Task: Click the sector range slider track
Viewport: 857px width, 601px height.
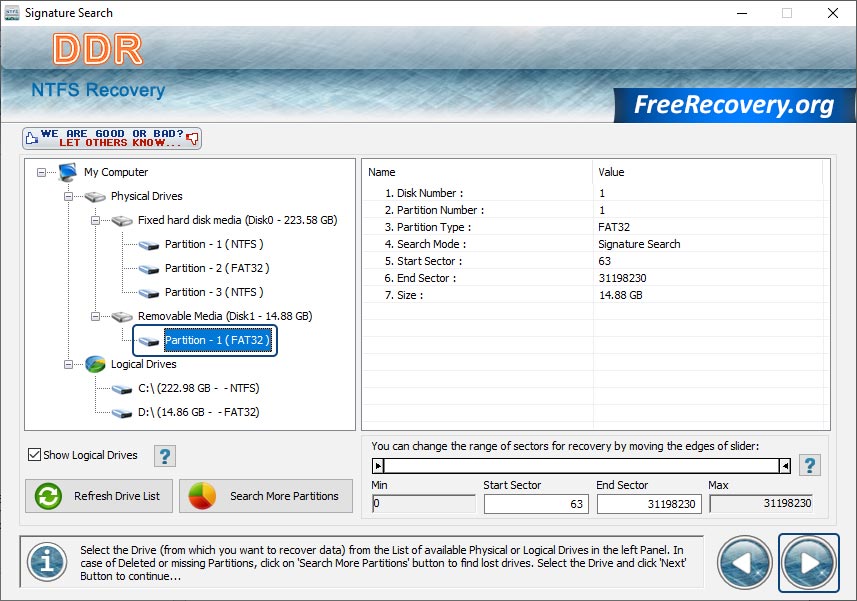Action: [x=582, y=466]
